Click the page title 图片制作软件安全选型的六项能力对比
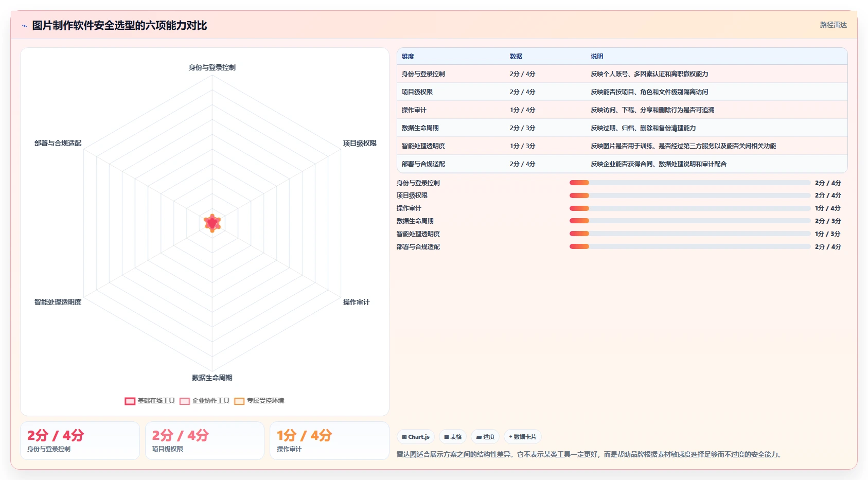Screen dimensions: 868x480 point(119,26)
